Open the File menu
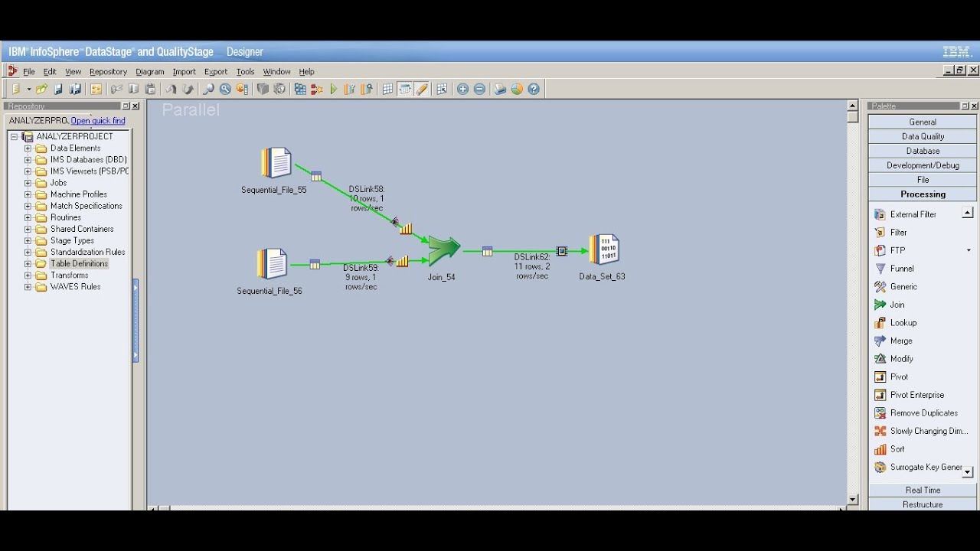This screenshot has width=980, height=551. [x=29, y=72]
